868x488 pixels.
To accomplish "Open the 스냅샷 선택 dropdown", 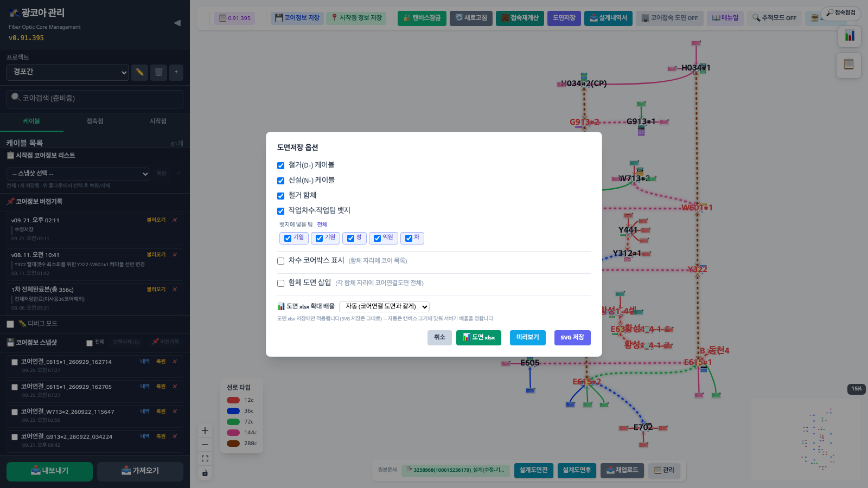I will 79,174.
